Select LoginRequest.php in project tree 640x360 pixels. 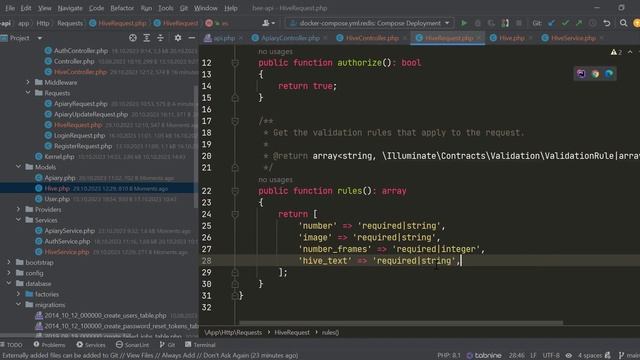click(79, 136)
